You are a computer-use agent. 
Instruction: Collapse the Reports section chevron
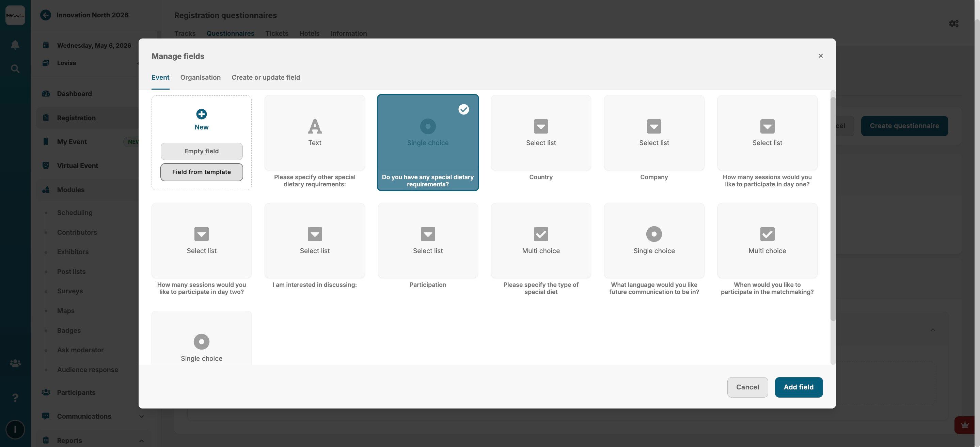click(x=142, y=441)
